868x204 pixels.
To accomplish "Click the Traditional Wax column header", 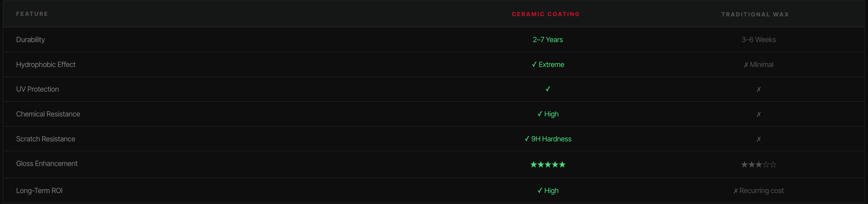I will pyautogui.click(x=755, y=14).
